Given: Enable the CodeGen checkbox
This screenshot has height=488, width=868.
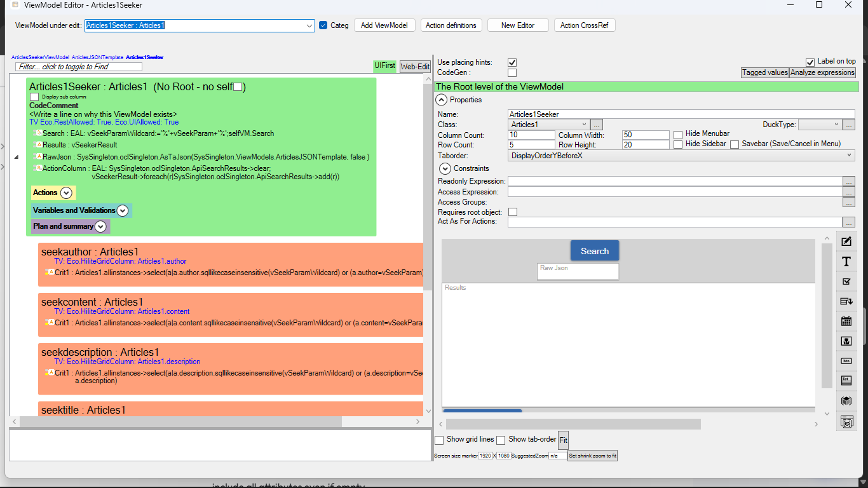Looking at the screenshot, I should 512,73.
